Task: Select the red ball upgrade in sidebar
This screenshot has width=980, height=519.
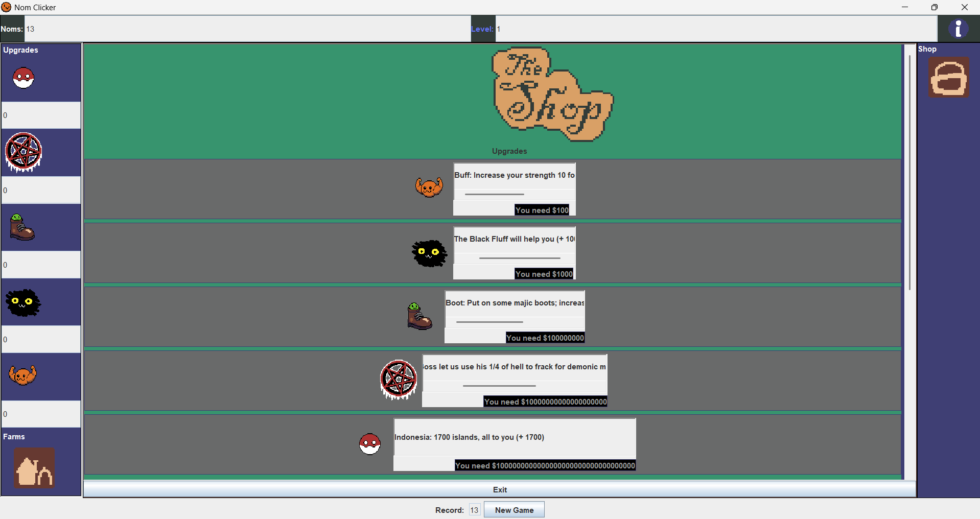Action: pos(24,78)
